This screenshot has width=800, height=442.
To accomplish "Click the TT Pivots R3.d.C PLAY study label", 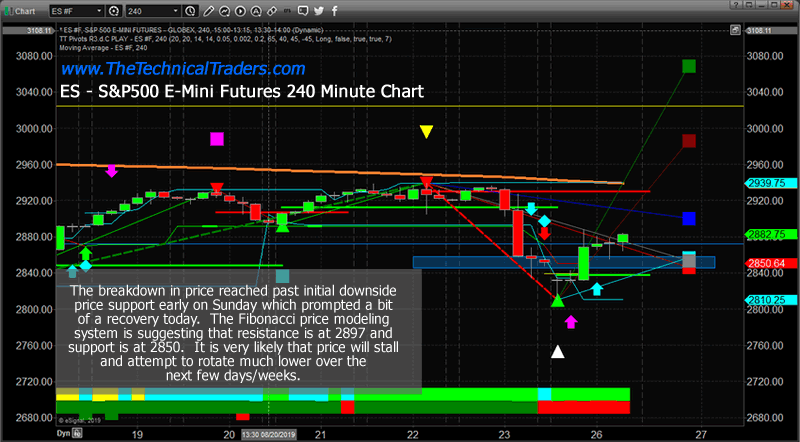I will (x=226, y=39).
